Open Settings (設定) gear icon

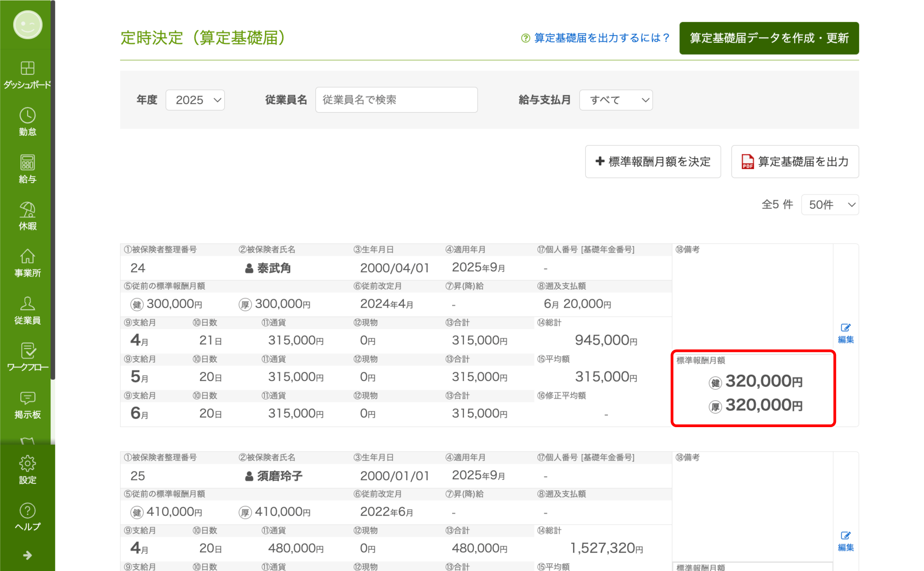pos(28,470)
